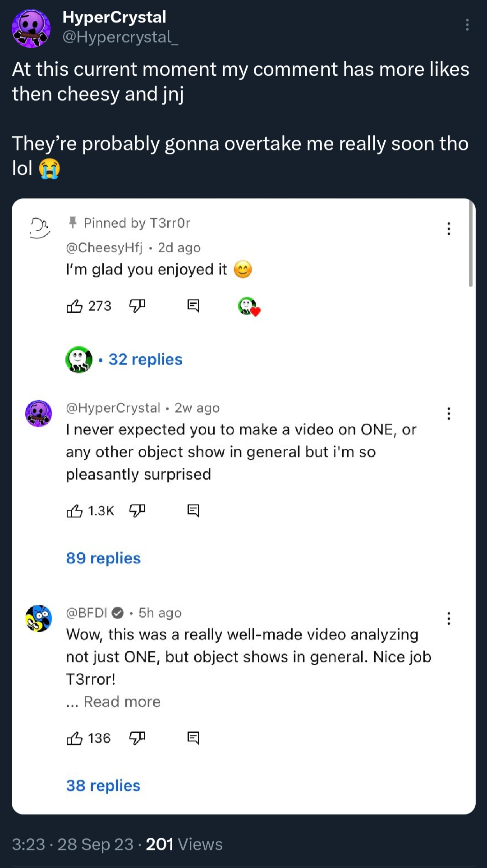Click the verified badge next to @BFDI
Screen dimensions: 487x868
[x=118, y=612]
